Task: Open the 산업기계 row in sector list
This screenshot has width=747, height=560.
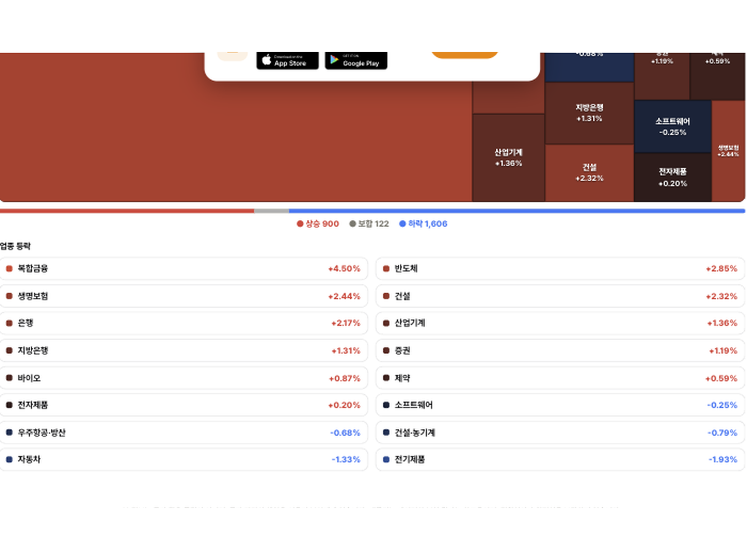Action: tap(560, 323)
